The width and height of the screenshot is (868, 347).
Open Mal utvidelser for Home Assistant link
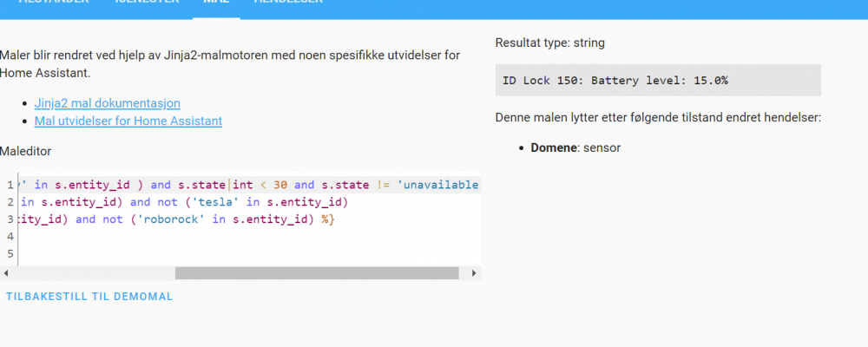[x=128, y=121]
